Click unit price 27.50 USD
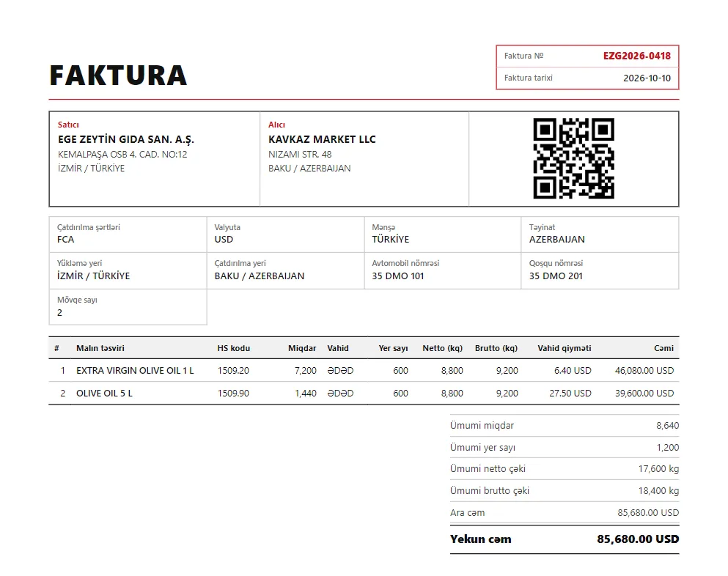The height and width of the screenshot is (576, 728). (570, 393)
